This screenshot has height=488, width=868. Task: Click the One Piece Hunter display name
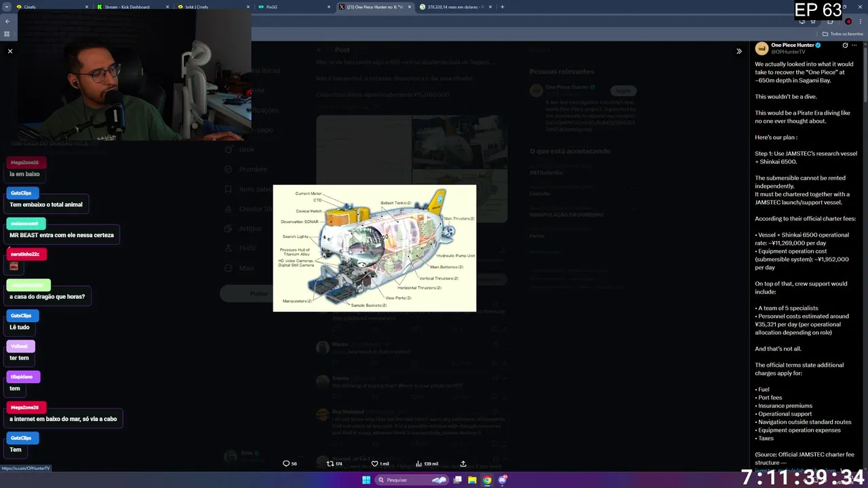coord(792,45)
